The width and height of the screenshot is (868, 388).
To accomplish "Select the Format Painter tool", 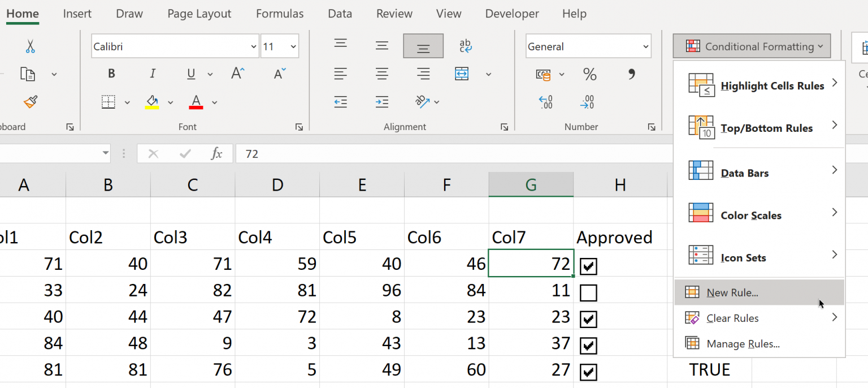I will click(x=29, y=102).
